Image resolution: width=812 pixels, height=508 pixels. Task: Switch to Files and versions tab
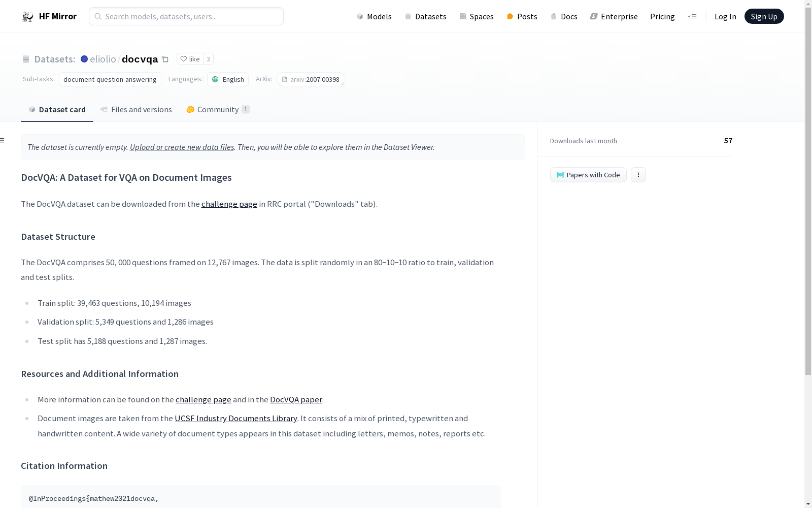pyautogui.click(x=136, y=110)
